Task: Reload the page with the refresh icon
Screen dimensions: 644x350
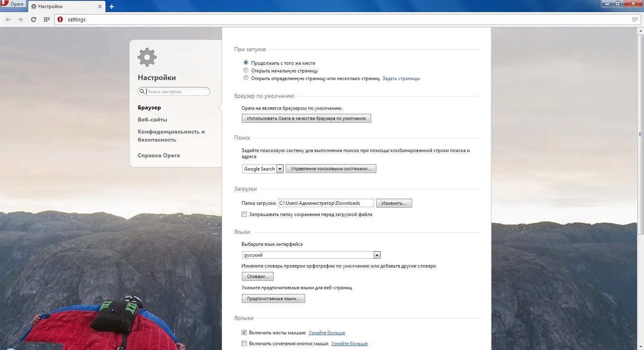Action: (33, 19)
